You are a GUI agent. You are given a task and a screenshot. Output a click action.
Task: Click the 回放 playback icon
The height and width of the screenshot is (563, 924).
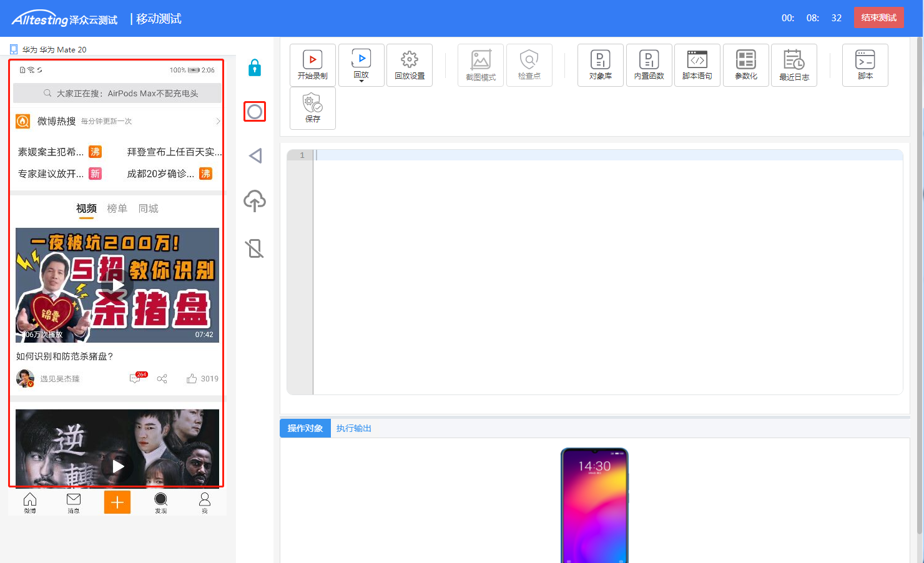361,58
